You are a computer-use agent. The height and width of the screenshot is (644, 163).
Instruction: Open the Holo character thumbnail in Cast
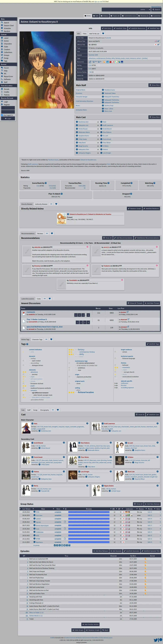point(26,428)
